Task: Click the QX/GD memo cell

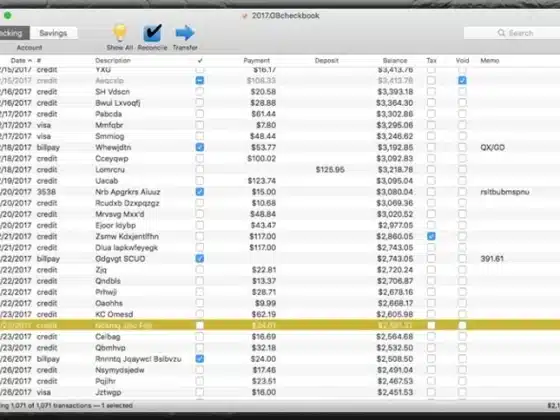Action: click(492, 147)
